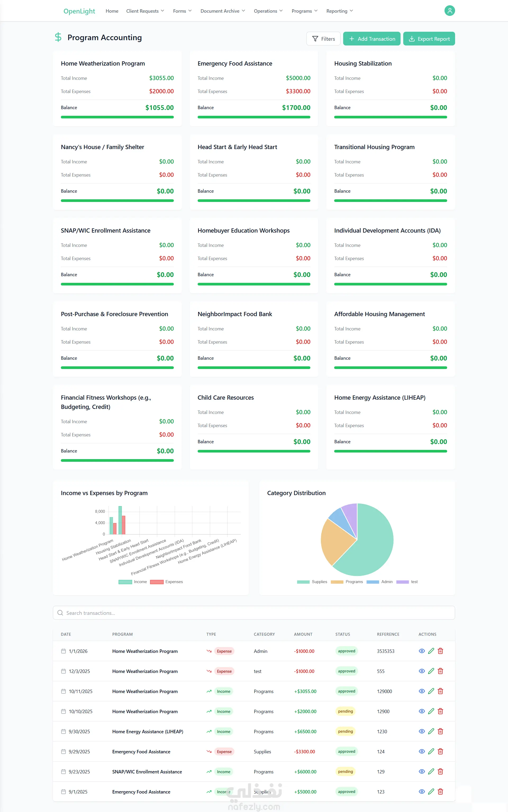The image size is (508, 812).
Task: Delete the 12/3/2025 transaction
Action: [441, 671]
